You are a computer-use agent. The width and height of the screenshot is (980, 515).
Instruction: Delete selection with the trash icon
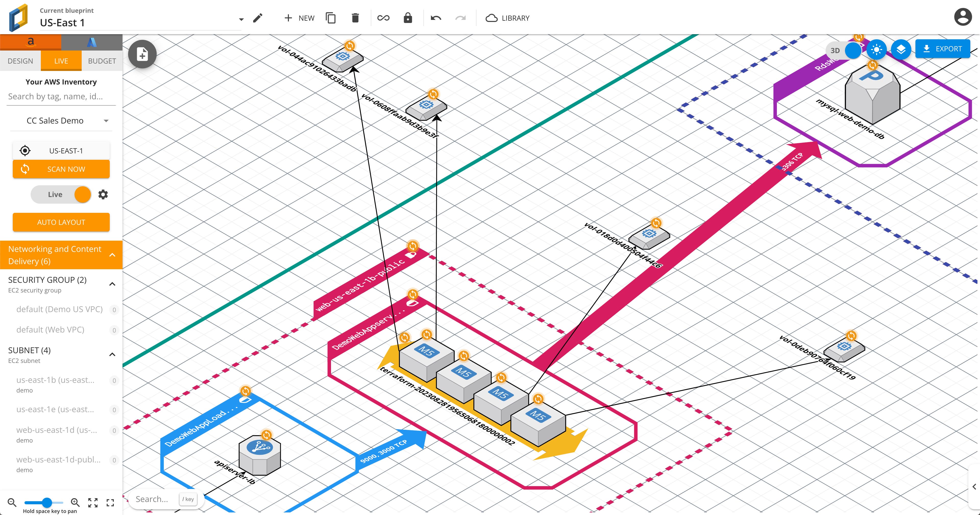tap(355, 18)
